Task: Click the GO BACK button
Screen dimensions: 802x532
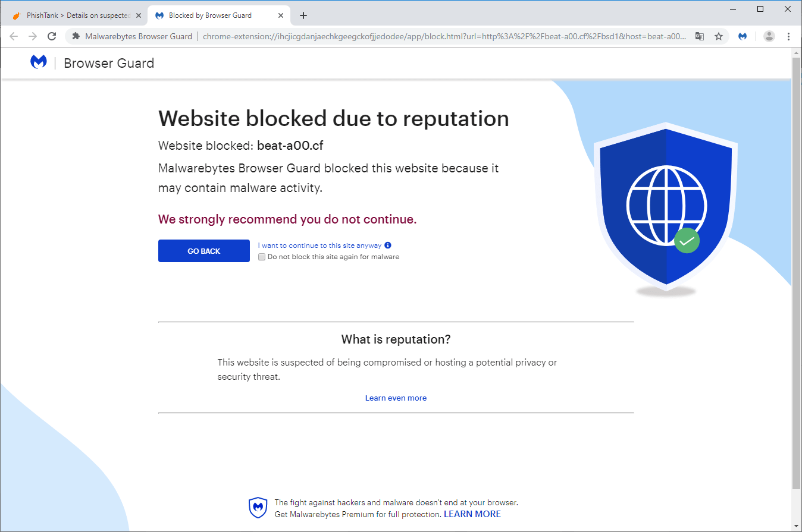Action: click(203, 250)
